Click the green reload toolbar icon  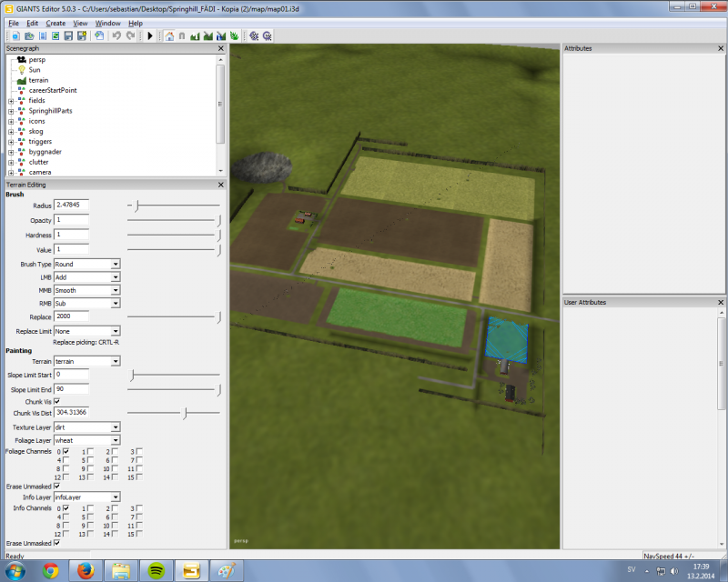[x=56, y=35]
